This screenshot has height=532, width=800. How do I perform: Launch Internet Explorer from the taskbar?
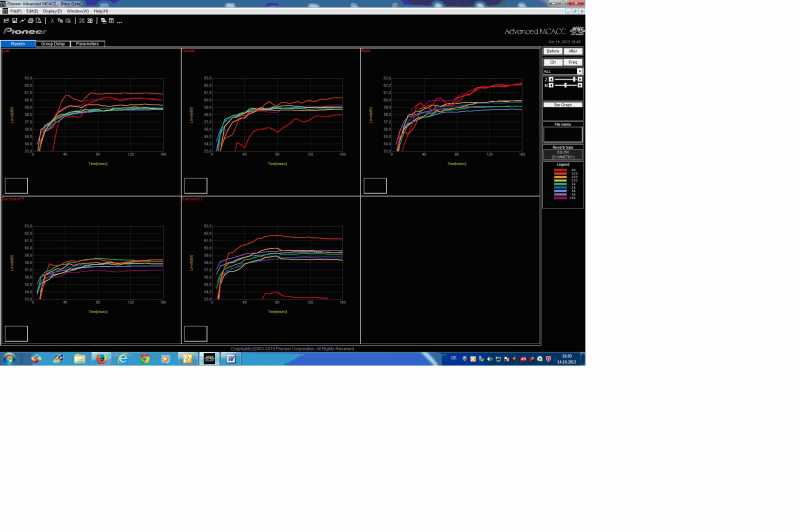click(x=123, y=358)
